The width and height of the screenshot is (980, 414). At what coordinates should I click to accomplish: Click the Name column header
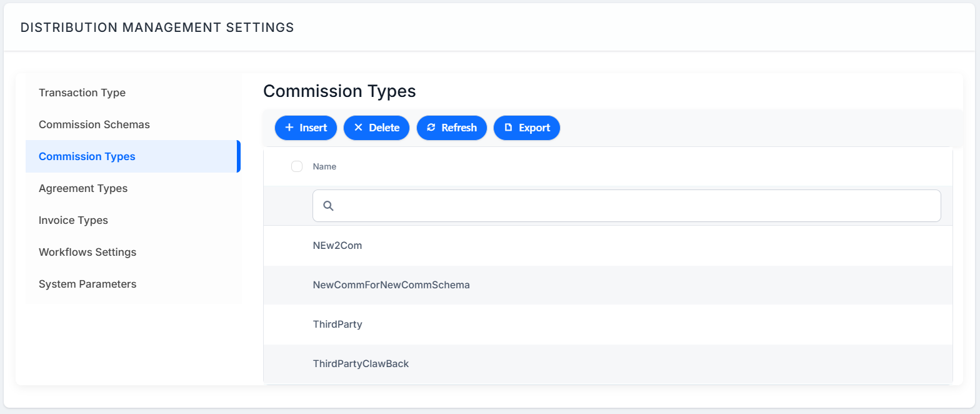tap(324, 166)
